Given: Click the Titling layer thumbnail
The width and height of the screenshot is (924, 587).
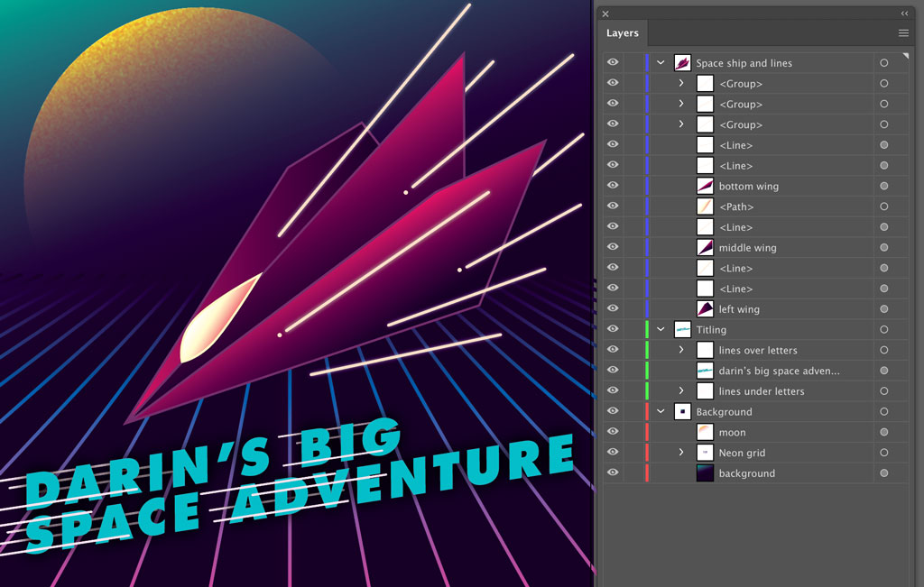Looking at the screenshot, I should click(682, 329).
